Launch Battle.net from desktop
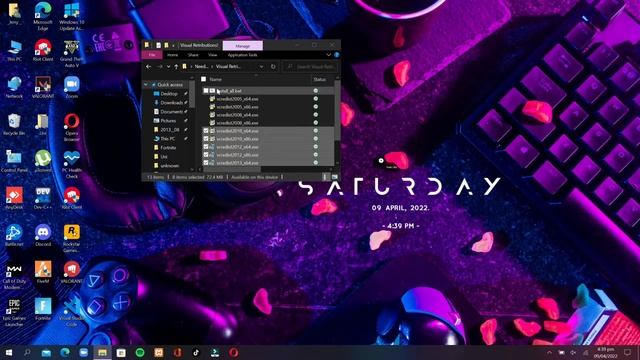This screenshot has height=360, width=640. click(x=14, y=236)
